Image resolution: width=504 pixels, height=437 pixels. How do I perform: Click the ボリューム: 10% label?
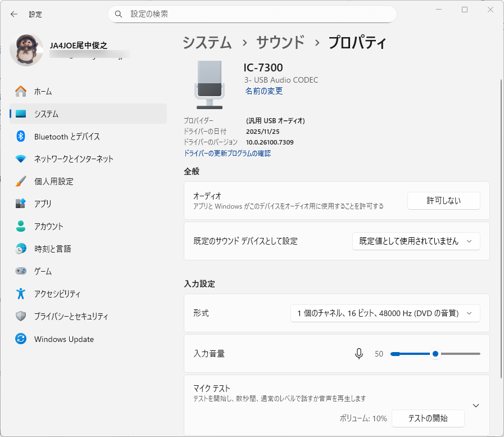[x=363, y=418]
